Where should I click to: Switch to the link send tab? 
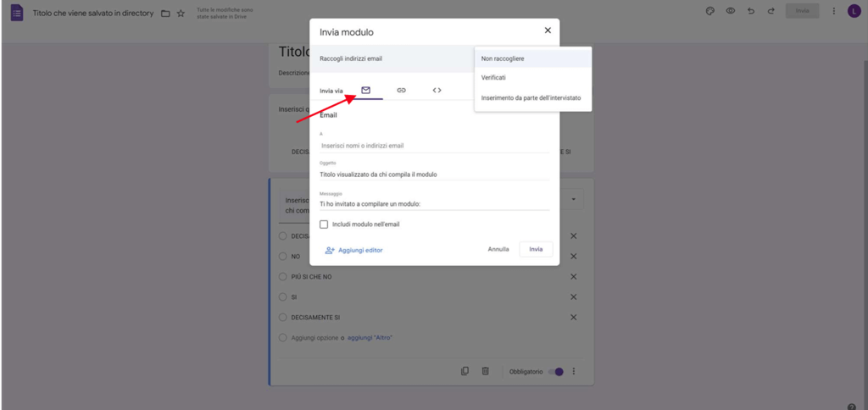coord(401,90)
